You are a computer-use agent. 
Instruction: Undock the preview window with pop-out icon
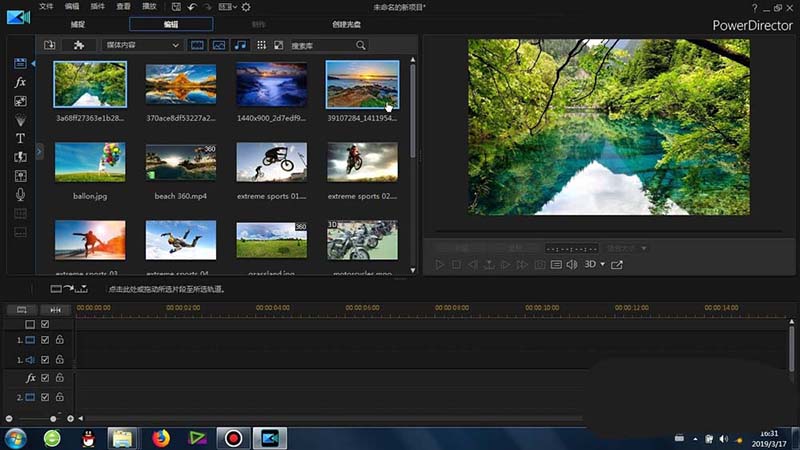pos(617,265)
